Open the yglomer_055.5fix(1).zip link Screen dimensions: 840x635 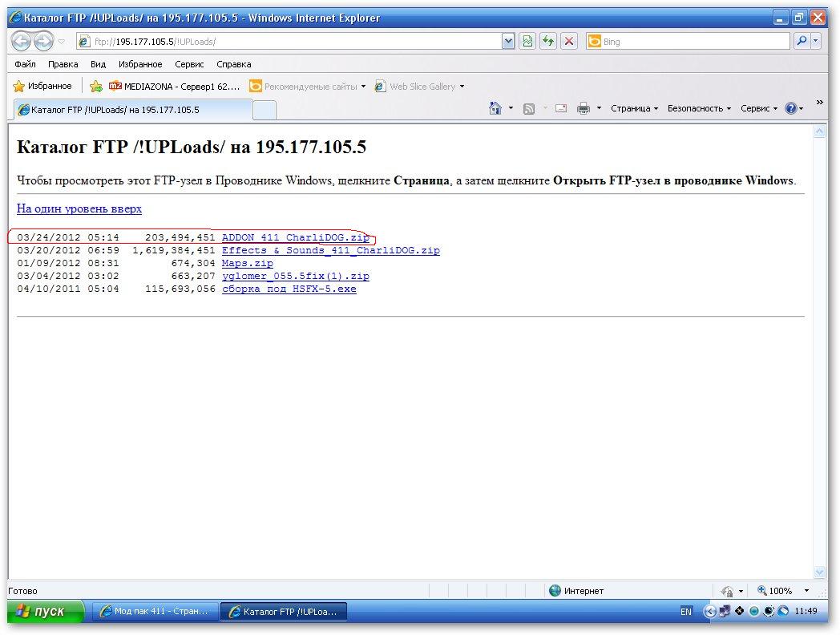click(296, 276)
